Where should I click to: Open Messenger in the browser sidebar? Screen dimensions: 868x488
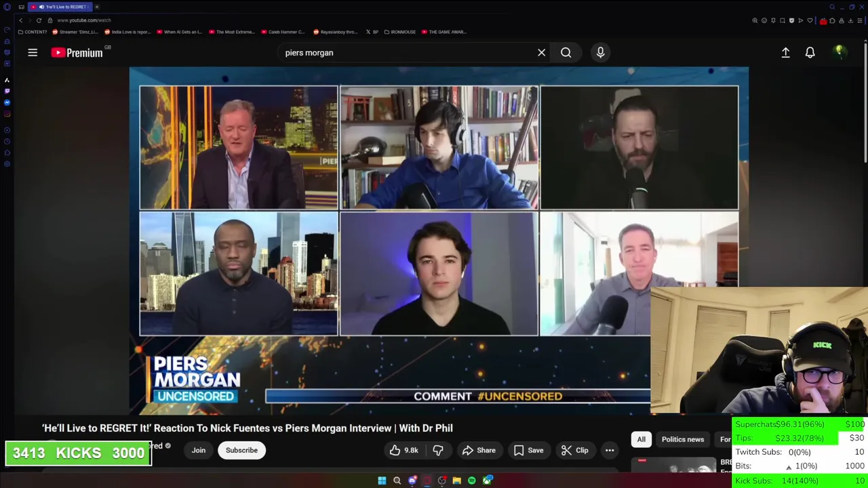(x=7, y=102)
